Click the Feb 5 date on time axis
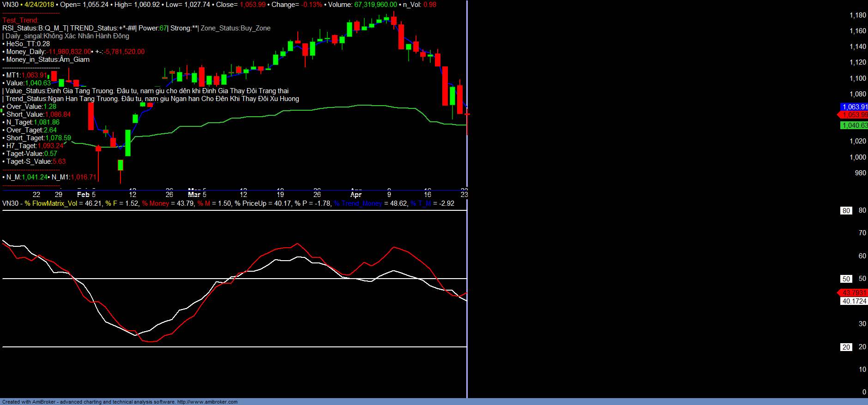The height and width of the screenshot is (405, 868). pyautogui.click(x=86, y=195)
